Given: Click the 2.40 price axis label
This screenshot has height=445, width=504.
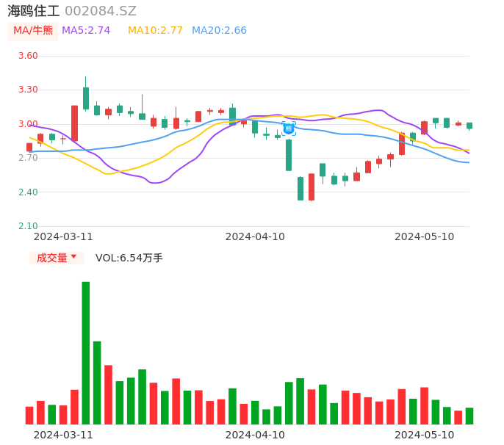Looking at the screenshot, I should click(x=27, y=192).
